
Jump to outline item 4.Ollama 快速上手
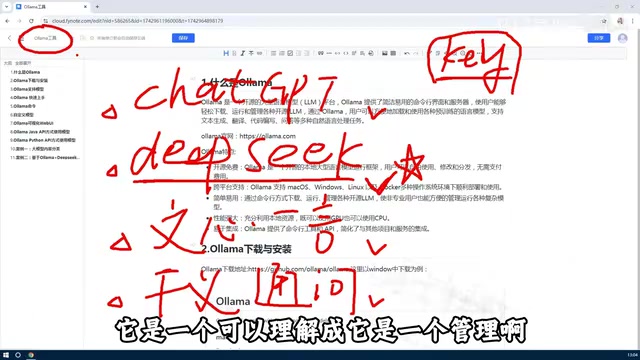(27, 98)
